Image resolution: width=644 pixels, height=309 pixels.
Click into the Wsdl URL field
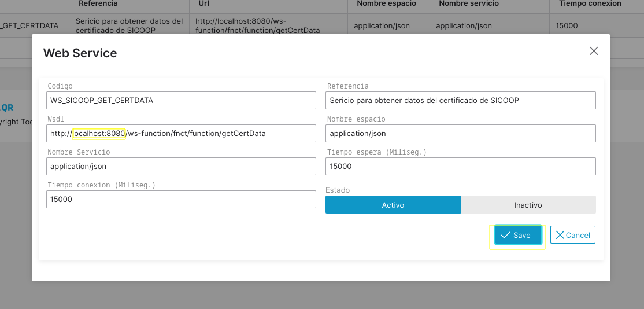pyautogui.click(x=181, y=133)
